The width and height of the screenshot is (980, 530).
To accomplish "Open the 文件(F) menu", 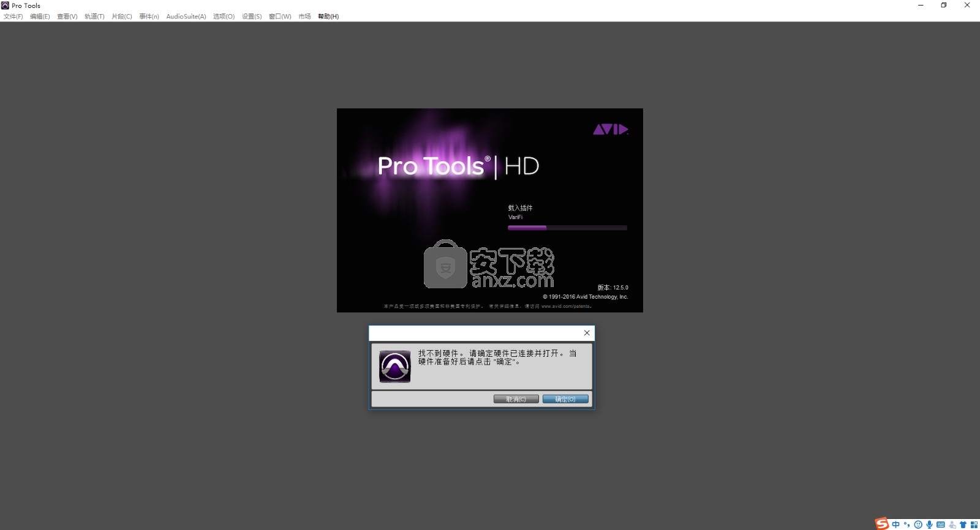I will 13,17.
